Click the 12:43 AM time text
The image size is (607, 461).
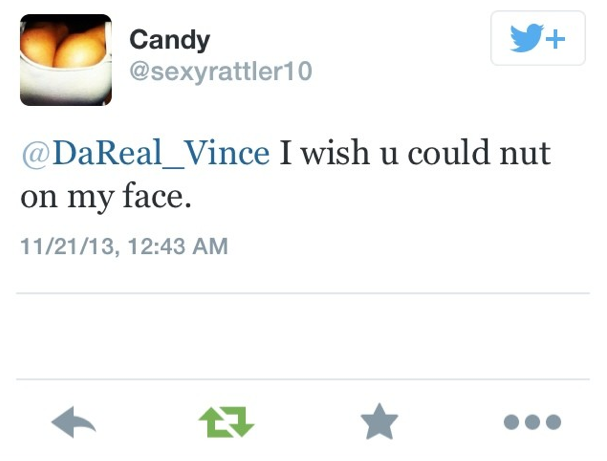pyautogui.click(x=178, y=246)
